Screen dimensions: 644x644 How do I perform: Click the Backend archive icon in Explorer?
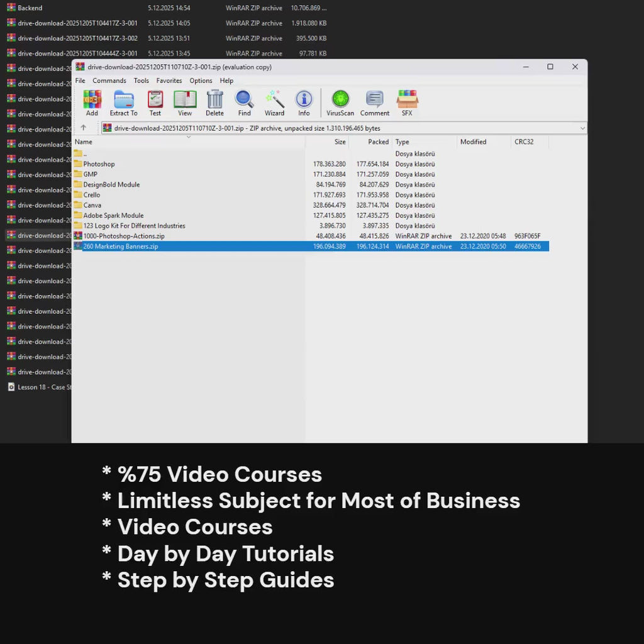[x=11, y=8]
